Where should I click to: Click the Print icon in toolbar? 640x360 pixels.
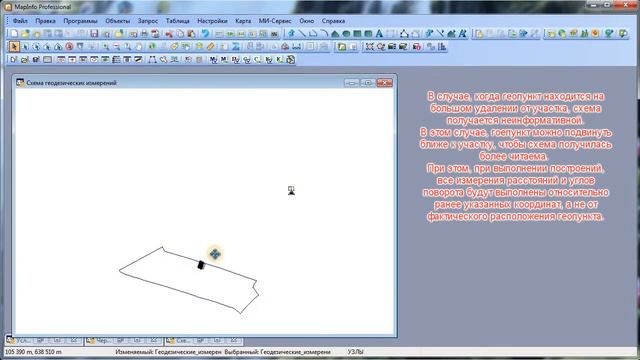(144, 34)
